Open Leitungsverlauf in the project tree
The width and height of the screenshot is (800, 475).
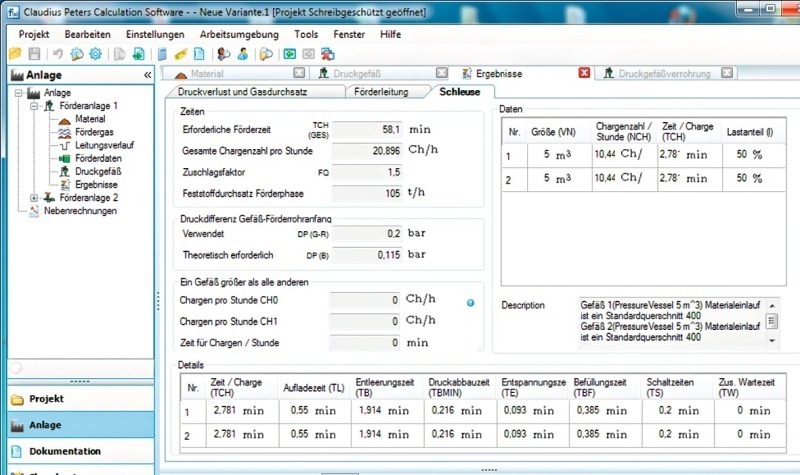coord(105,145)
